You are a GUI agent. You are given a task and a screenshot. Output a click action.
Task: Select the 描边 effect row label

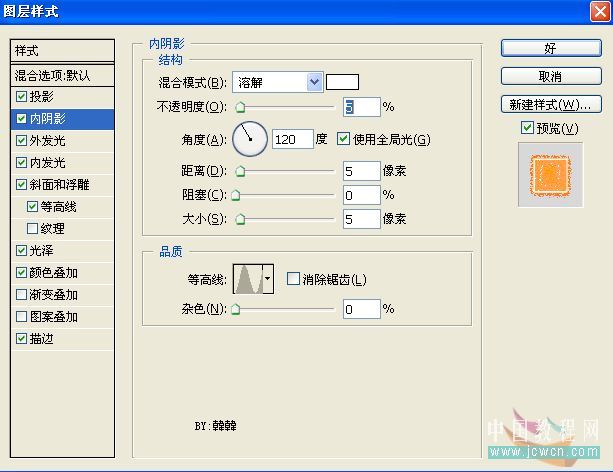point(41,339)
